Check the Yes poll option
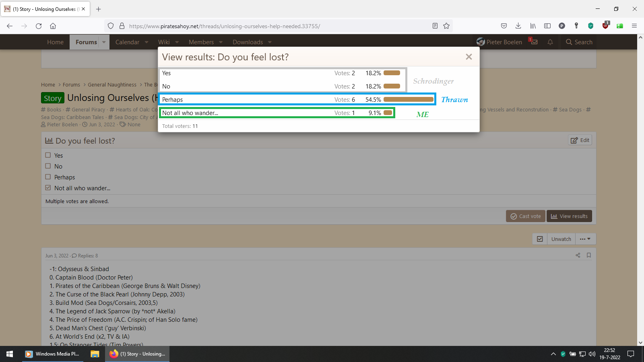Image resolution: width=644 pixels, height=362 pixels. click(x=48, y=155)
